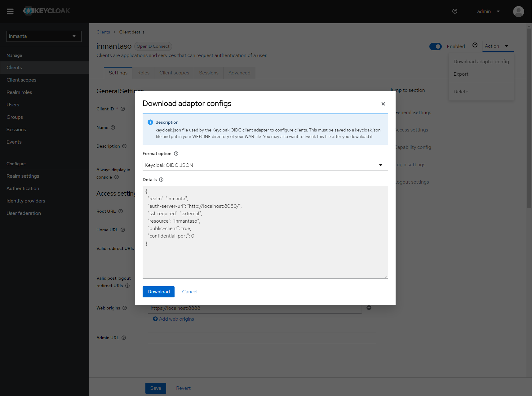Switch to the Roles tab
The image size is (532, 396).
click(143, 73)
